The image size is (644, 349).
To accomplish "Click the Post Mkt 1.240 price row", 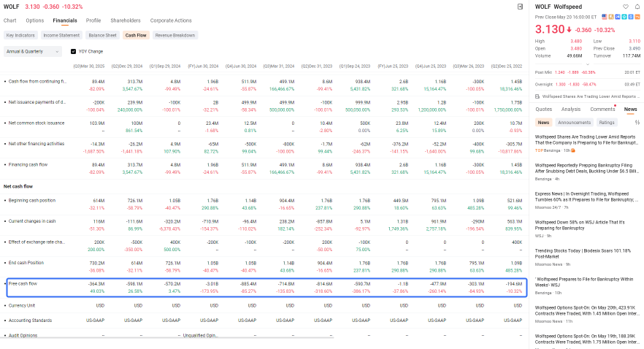I will pyautogui.click(x=587, y=72).
